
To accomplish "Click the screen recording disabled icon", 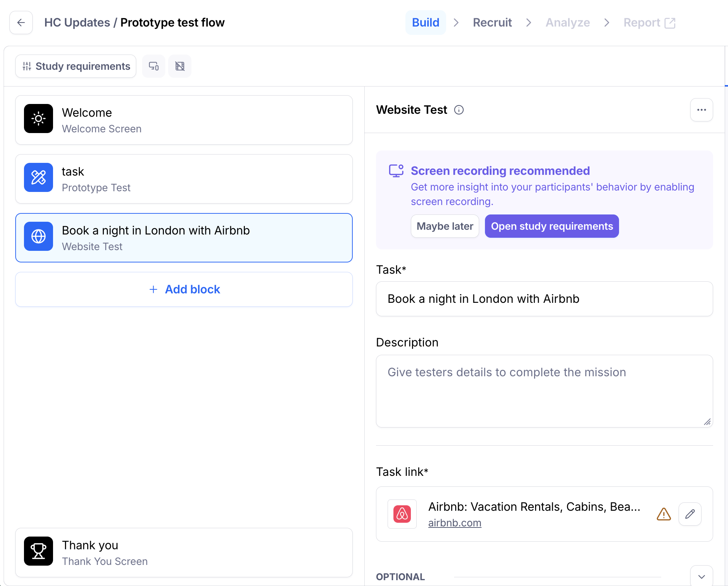I will pyautogui.click(x=180, y=66).
